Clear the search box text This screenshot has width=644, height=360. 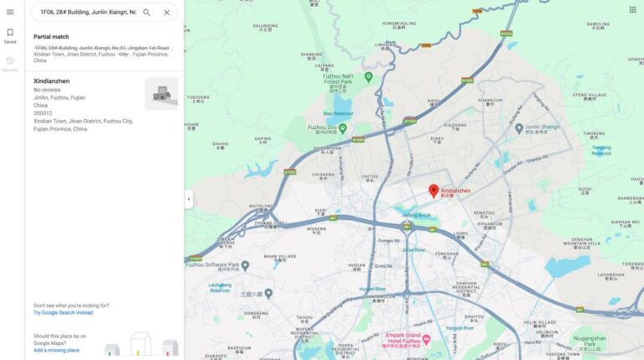pyautogui.click(x=166, y=13)
